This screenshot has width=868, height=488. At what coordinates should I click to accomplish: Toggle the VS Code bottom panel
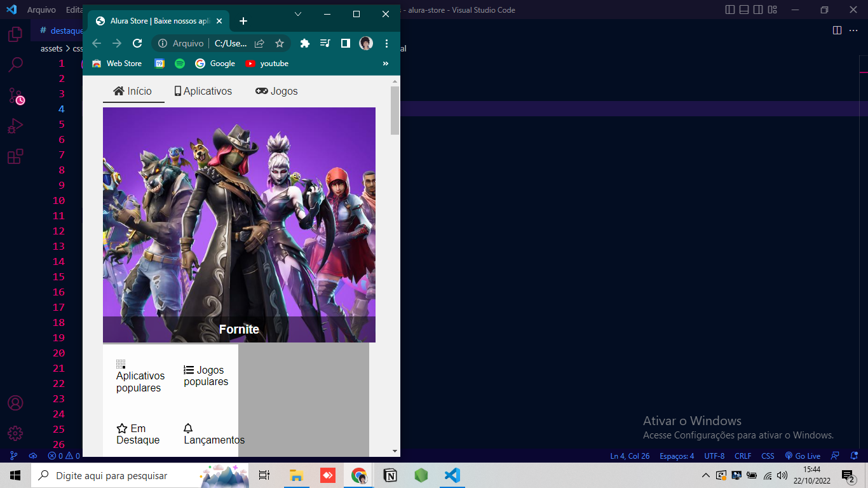coord(744,10)
